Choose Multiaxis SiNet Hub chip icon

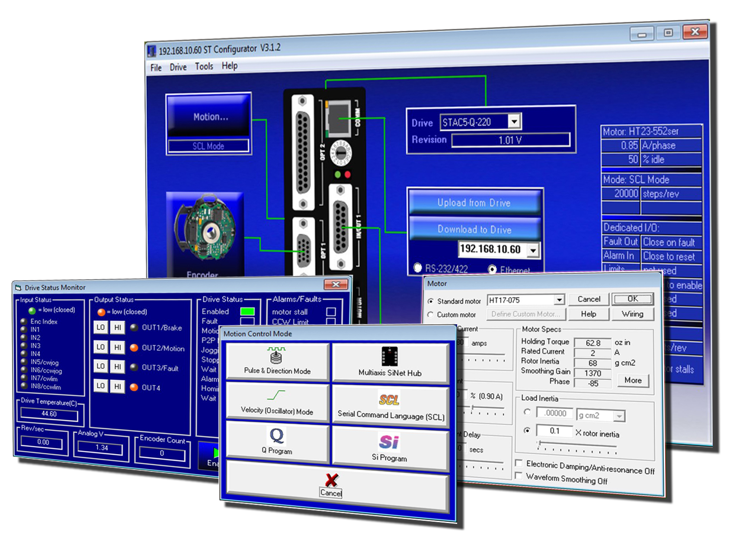[389, 357]
